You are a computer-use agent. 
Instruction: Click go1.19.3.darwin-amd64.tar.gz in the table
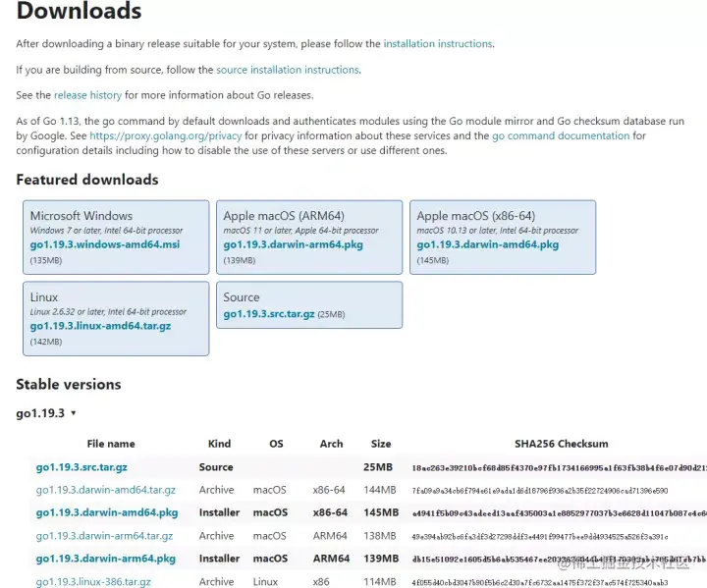(105, 490)
